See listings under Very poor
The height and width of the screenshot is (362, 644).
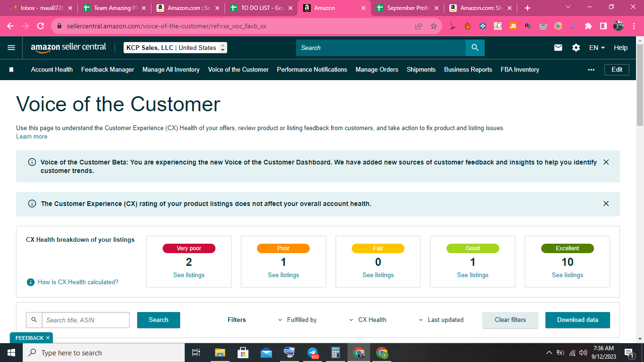(x=189, y=275)
